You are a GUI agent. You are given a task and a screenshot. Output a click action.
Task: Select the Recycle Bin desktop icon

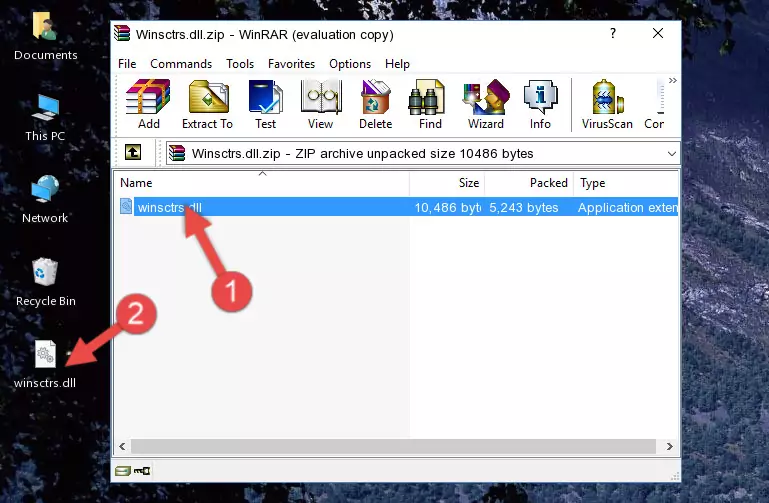coord(46,282)
